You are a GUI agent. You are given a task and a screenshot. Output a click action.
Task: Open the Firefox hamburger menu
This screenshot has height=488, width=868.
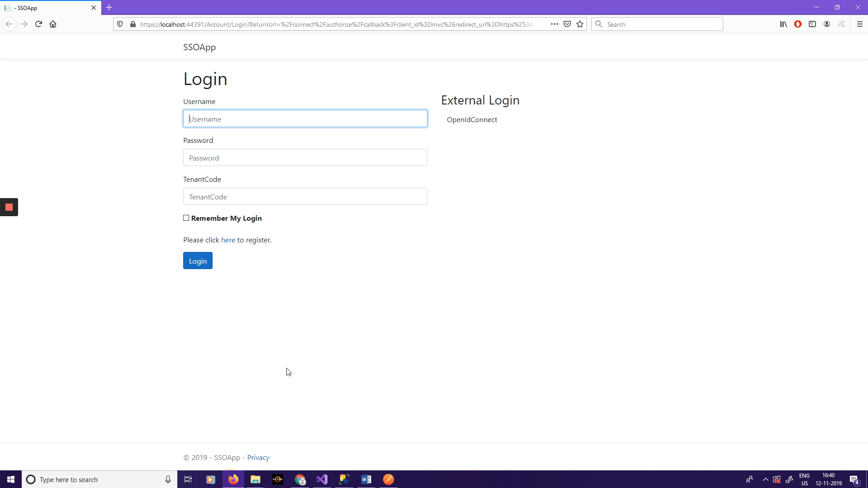(859, 24)
